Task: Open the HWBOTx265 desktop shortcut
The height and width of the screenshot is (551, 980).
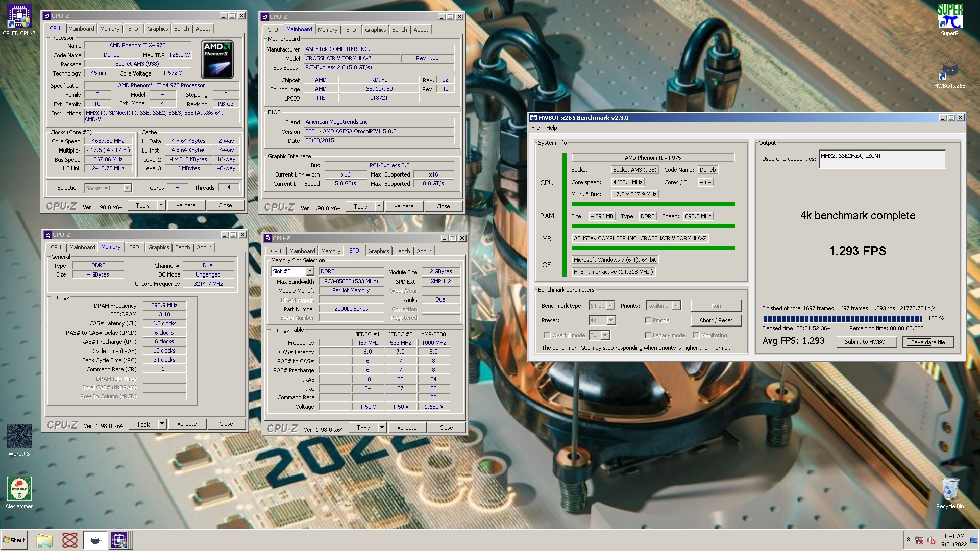Action: 949,74
